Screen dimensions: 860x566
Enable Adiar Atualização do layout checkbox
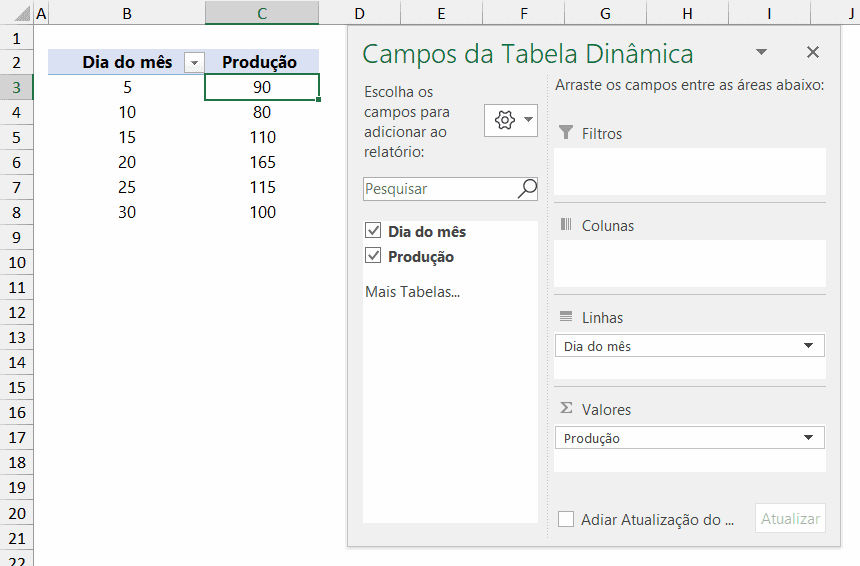(x=566, y=519)
